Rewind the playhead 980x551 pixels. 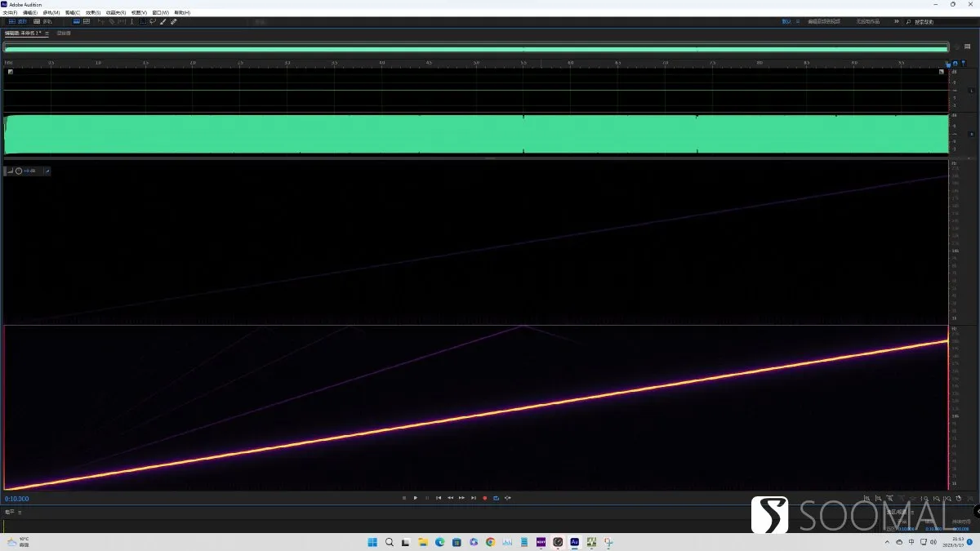(x=450, y=497)
